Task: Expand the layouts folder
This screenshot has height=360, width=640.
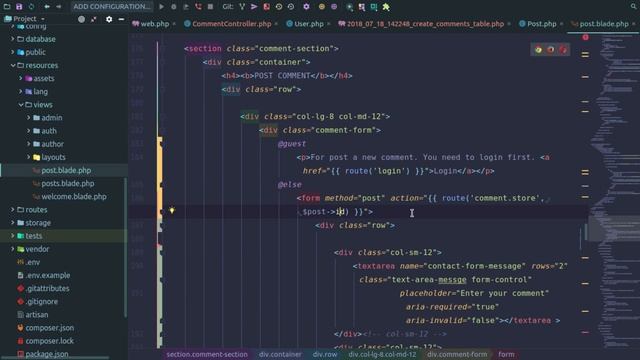Action: tap(29, 157)
